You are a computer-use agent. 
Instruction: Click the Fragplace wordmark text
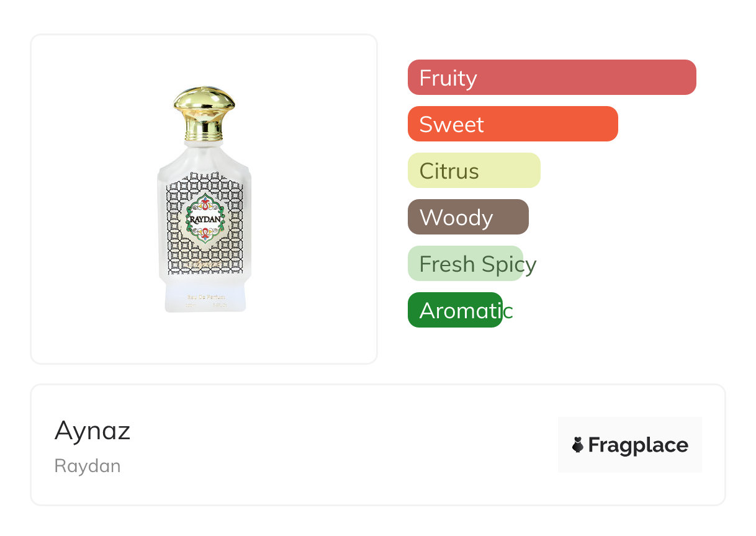[638, 445]
